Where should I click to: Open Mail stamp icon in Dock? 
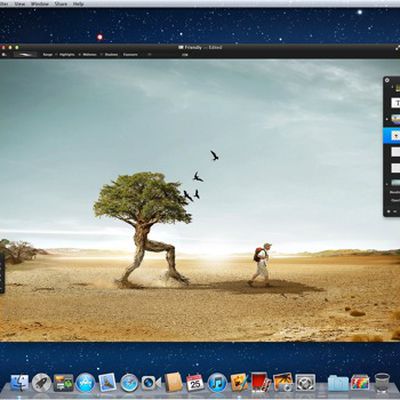107,382
